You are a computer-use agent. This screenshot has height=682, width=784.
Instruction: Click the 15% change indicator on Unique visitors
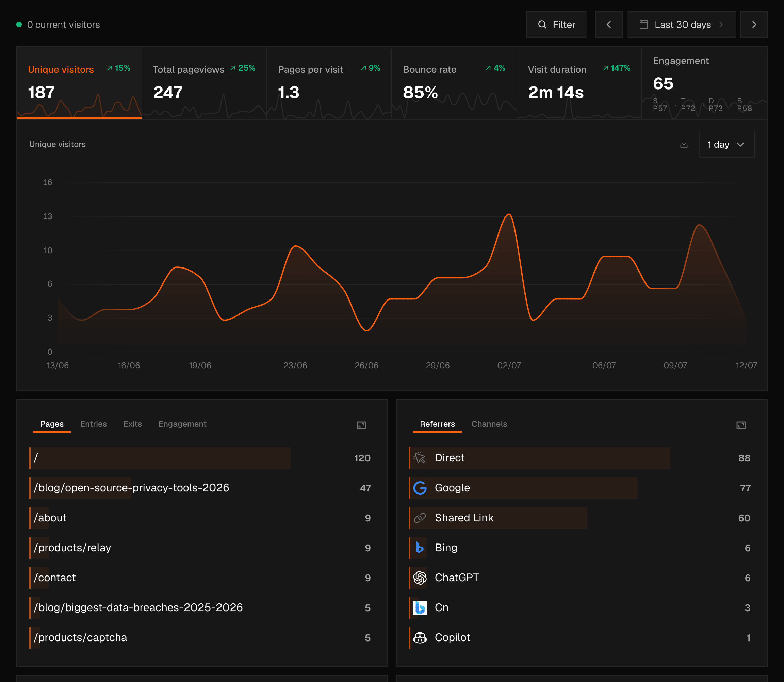click(118, 68)
